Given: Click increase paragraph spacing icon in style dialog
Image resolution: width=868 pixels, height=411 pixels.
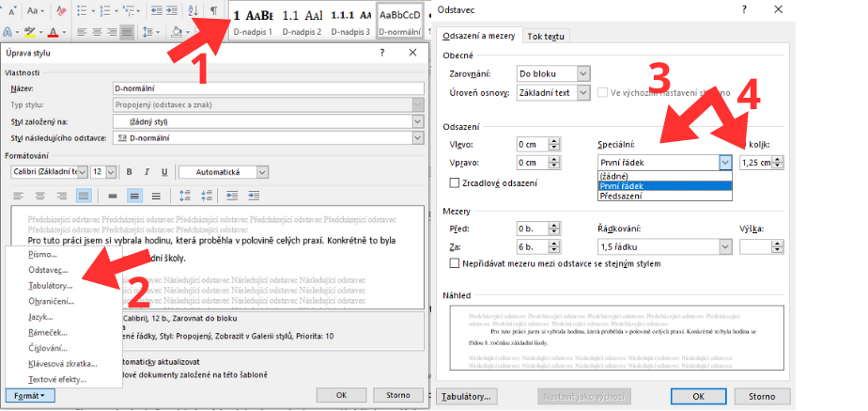Looking at the screenshot, I should coord(185,196).
